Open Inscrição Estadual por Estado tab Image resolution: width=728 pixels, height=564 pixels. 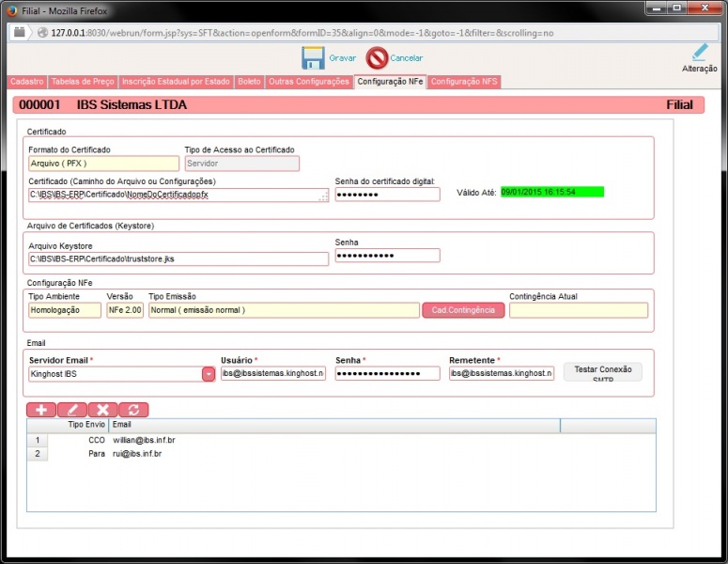(x=176, y=82)
